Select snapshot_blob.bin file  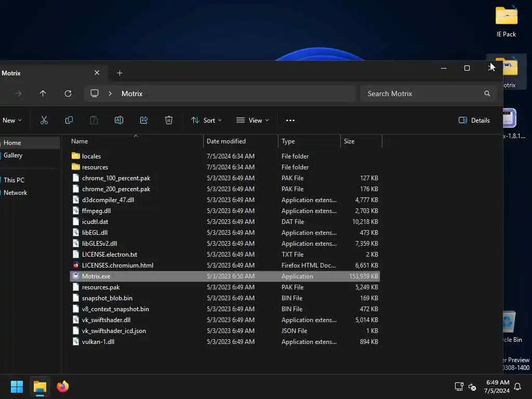tap(224, 298)
